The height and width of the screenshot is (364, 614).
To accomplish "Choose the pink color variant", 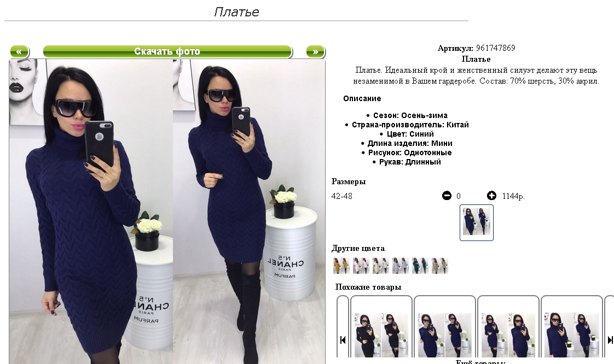I will pos(361,266).
